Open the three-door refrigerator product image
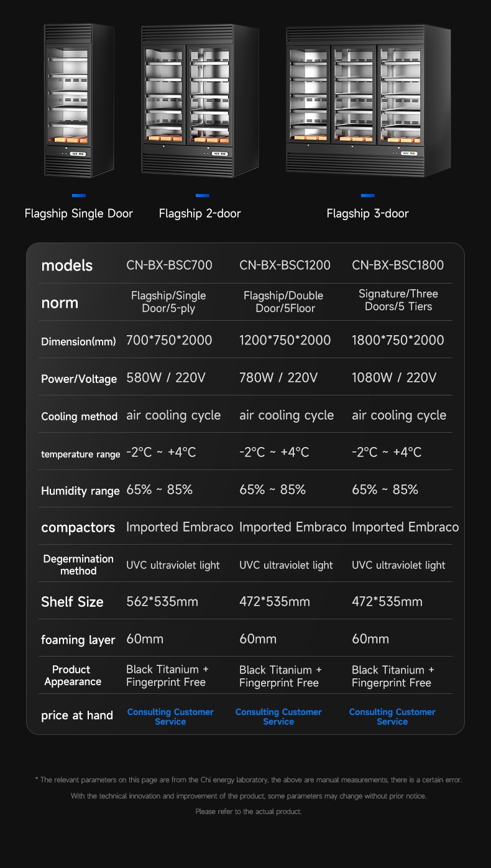This screenshot has height=868, width=491. (367, 99)
